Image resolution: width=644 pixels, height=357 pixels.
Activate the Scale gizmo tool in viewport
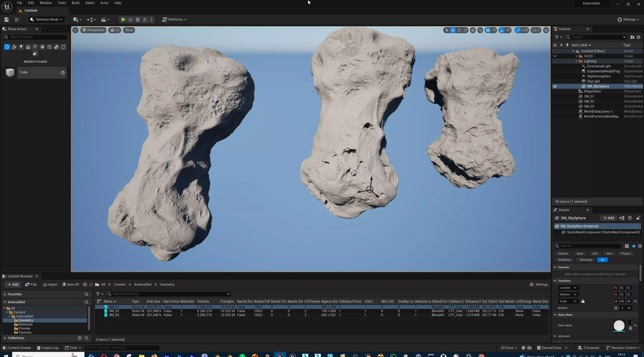tap(465, 30)
